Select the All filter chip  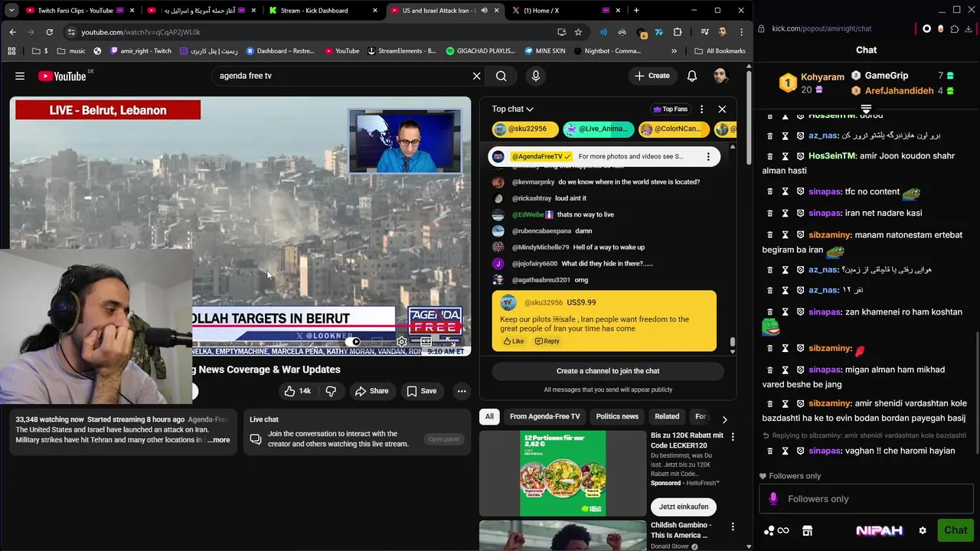(489, 416)
